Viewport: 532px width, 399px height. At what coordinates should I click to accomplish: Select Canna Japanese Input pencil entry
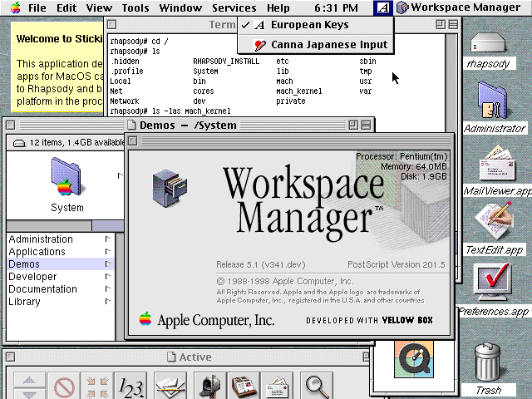point(316,45)
